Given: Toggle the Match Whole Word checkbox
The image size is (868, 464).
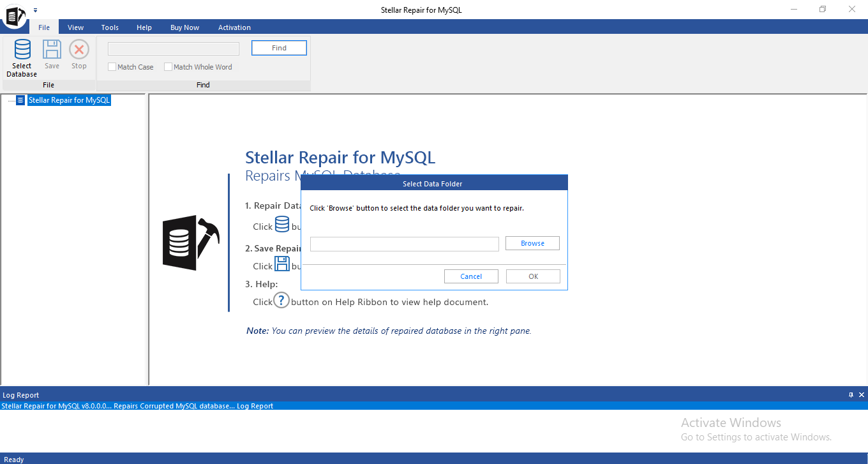Looking at the screenshot, I should 168,67.
